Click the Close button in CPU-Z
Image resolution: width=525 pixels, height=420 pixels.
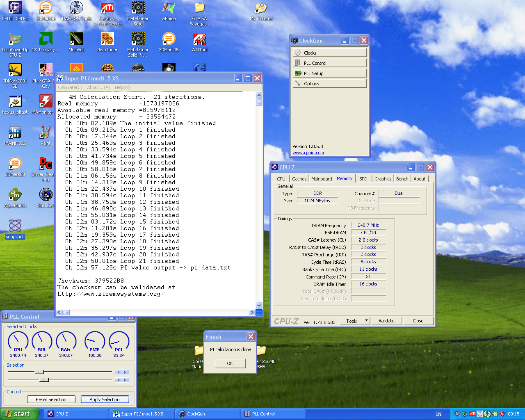point(418,321)
